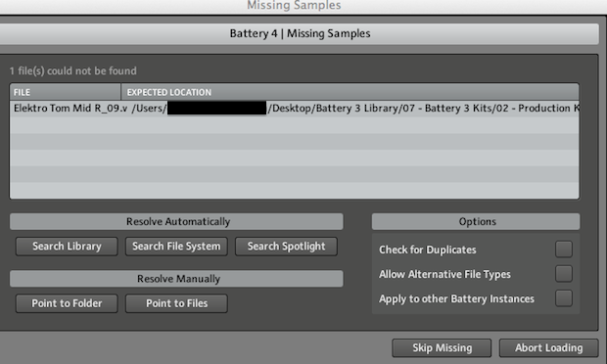This screenshot has width=607, height=364.
Task: Start a Search File System resolve
Action: pos(176,247)
